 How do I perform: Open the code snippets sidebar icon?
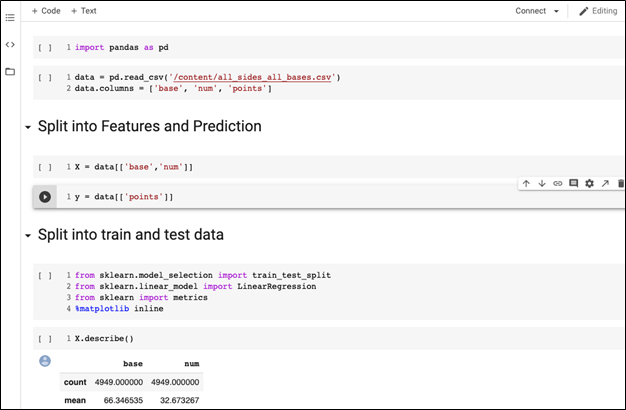pyautogui.click(x=10, y=44)
